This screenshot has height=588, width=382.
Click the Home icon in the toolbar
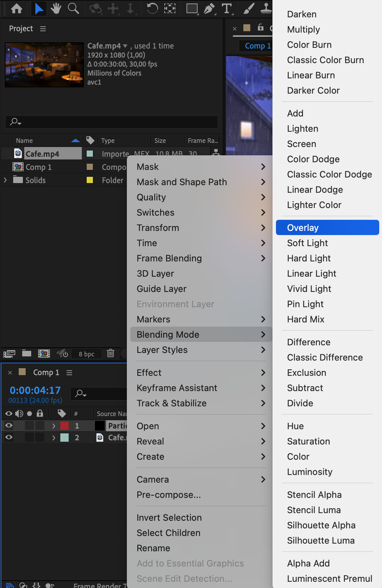[17, 8]
